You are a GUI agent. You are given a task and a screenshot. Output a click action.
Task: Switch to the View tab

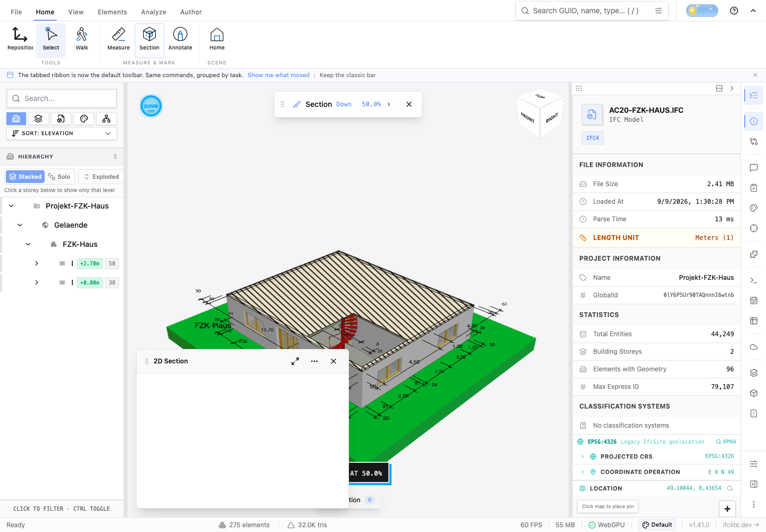tap(76, 12)
